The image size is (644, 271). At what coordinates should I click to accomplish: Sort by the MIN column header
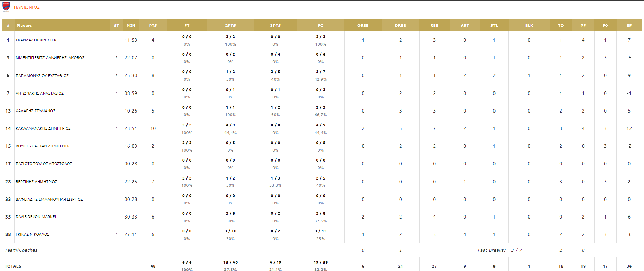click(x=131, y=26)
